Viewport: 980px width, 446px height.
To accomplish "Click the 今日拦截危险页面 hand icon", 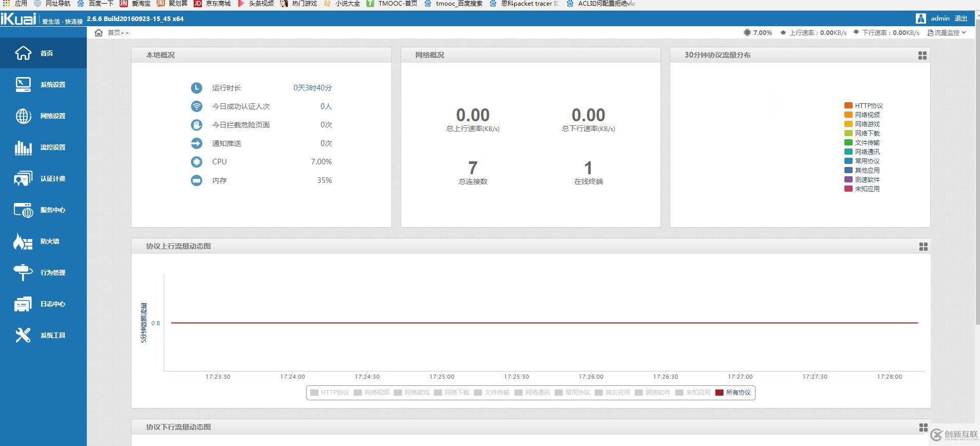I will pyautogui.click(x=196, y=125).
